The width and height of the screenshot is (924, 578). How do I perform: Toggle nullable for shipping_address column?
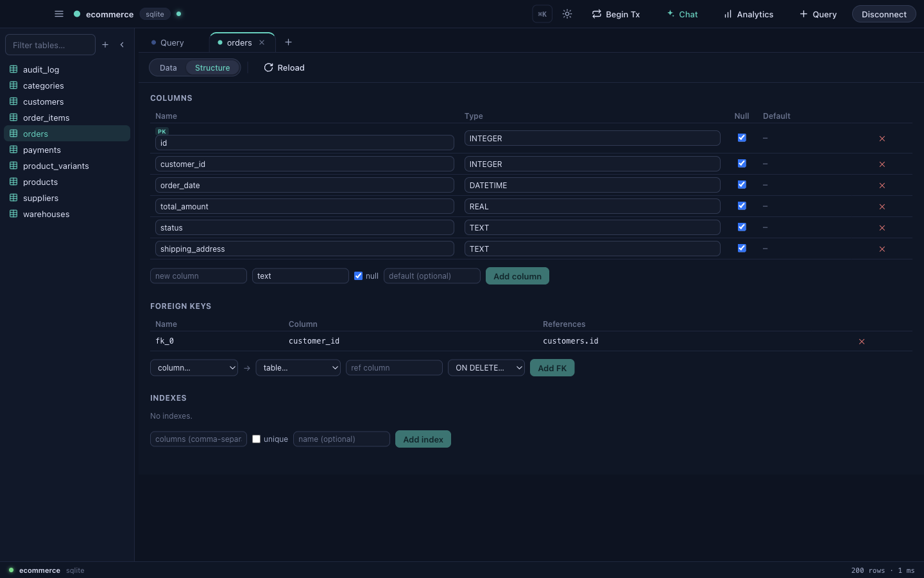click(742, 248)
